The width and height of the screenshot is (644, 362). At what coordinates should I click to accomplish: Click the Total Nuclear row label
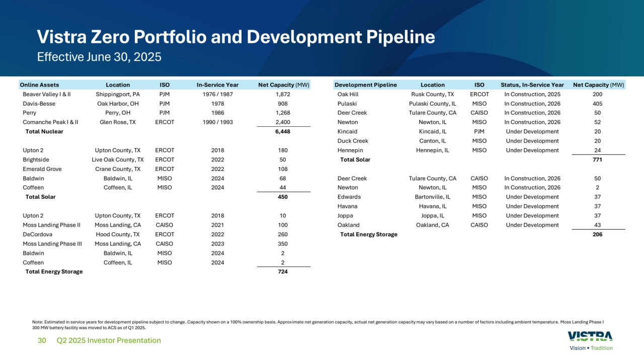44,132
